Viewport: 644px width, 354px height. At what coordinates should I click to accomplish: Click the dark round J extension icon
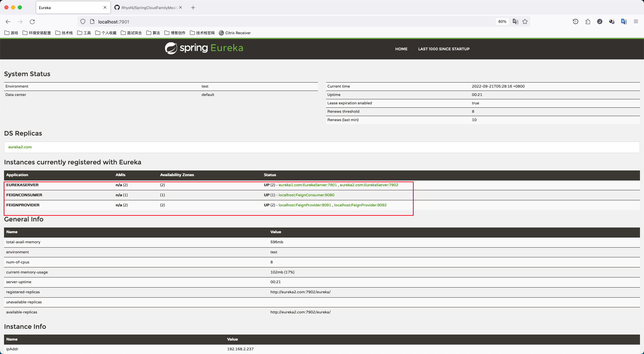pos(600,21)
